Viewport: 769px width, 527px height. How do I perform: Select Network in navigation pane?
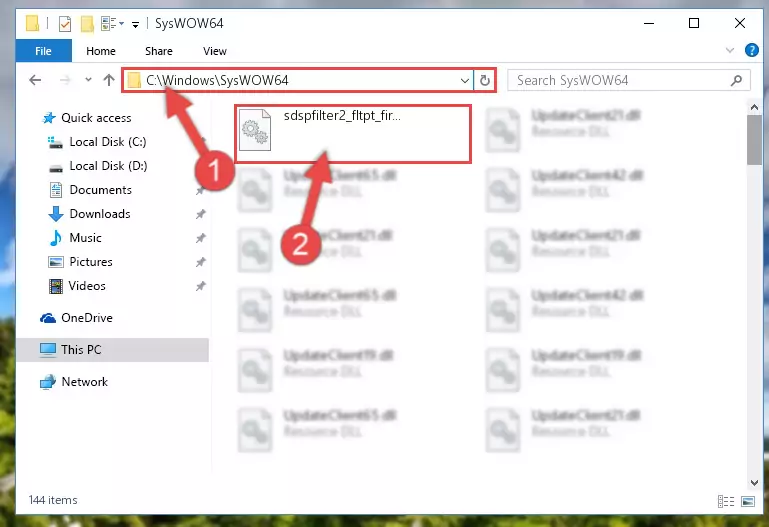coord(84,381)
